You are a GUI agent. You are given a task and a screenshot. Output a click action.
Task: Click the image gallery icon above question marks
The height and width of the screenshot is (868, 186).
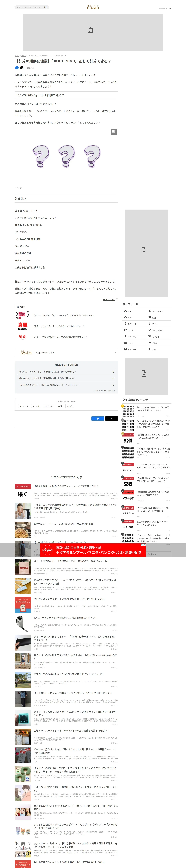114,132
